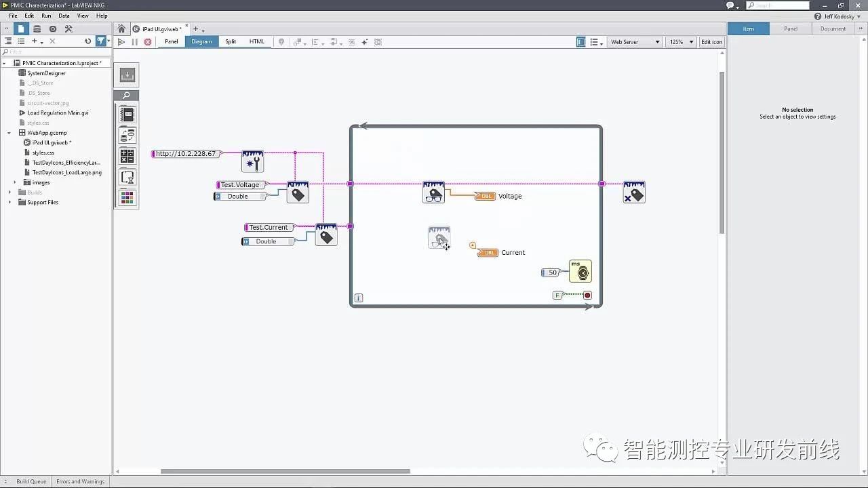Viewport: 868px width, 488px height.
Task: Open the View menu
Action: pyautogui.click(x=83, y=16)
